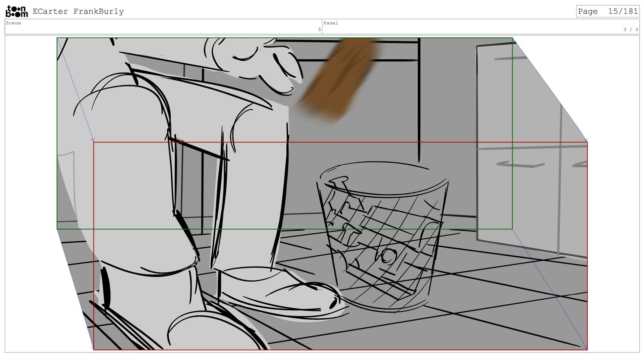Click the 'Scene' header label

tap(13, 23)
